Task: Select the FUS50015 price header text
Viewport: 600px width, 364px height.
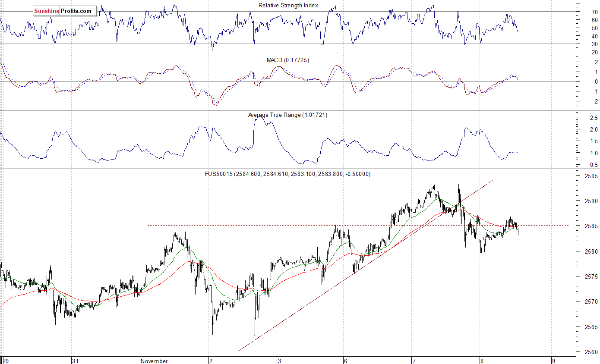Action: pyautogui.click(x=287, y=174)
